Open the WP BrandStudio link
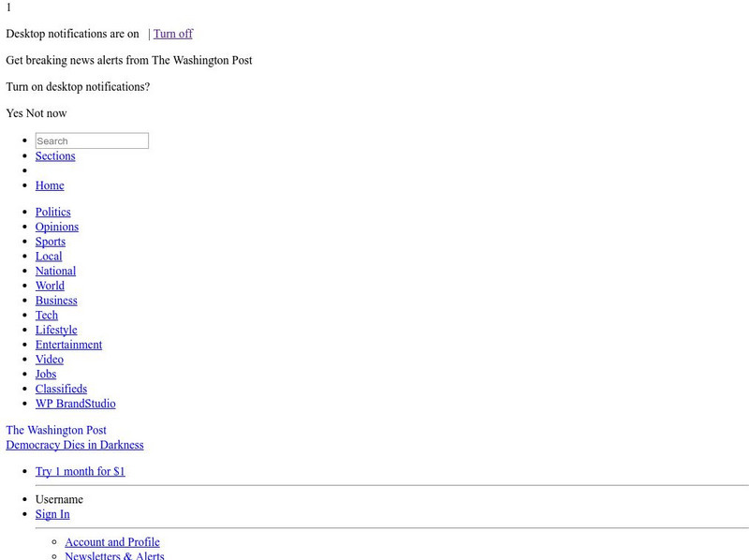 (76, 404)
